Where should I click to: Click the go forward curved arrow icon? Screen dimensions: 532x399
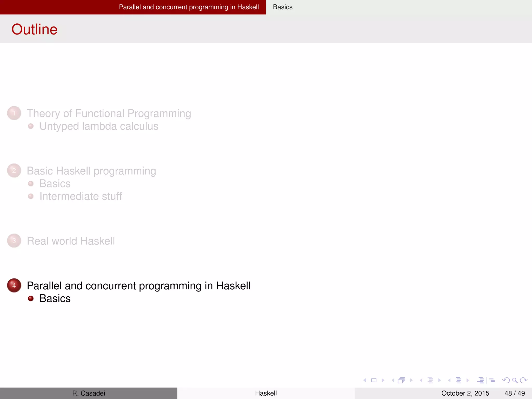[524, 380]
